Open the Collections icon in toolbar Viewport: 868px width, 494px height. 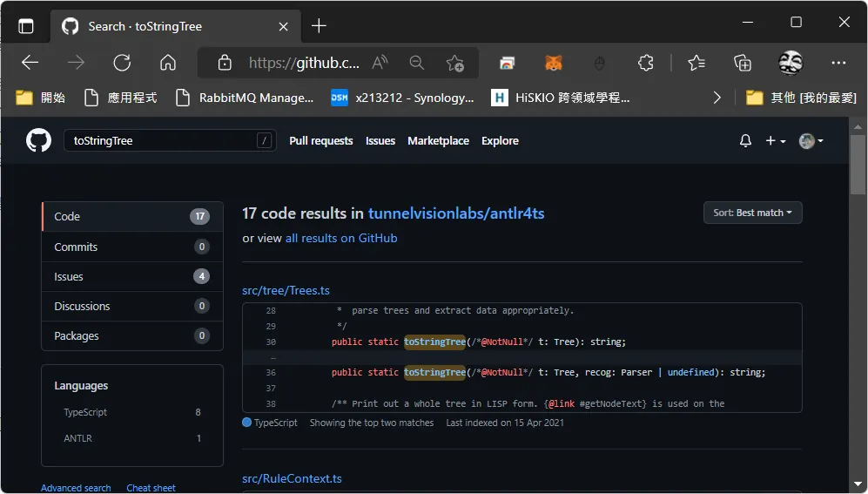tap(743, 63)
